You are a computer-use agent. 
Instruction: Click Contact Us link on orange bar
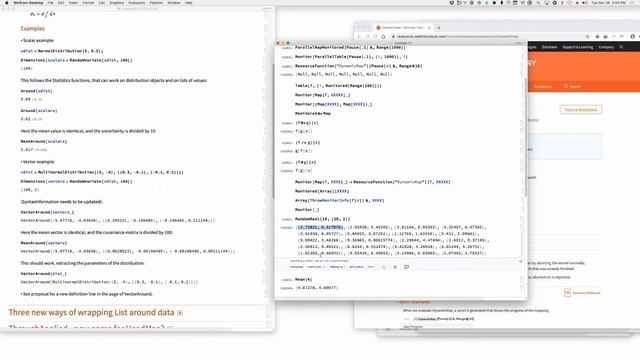tap(542, 87)
